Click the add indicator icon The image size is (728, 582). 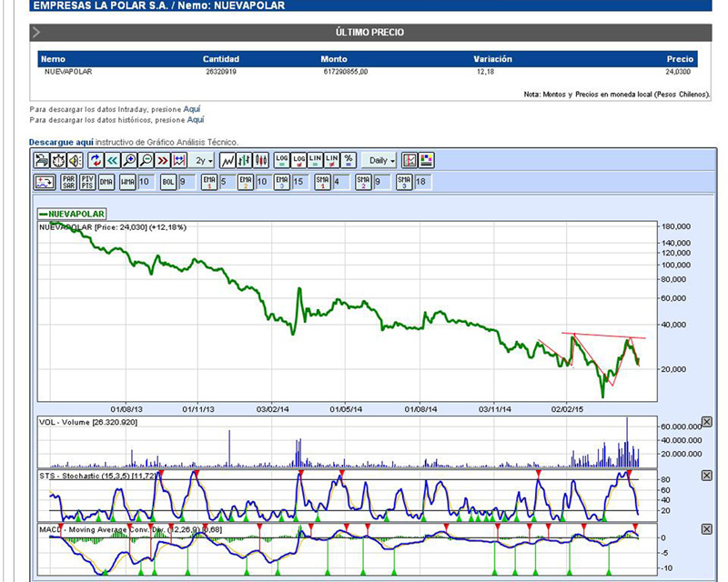(x=45, y=182)
